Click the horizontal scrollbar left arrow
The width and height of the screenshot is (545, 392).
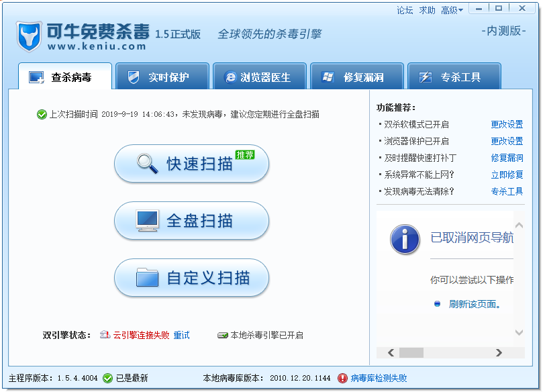tap(391, 352)
